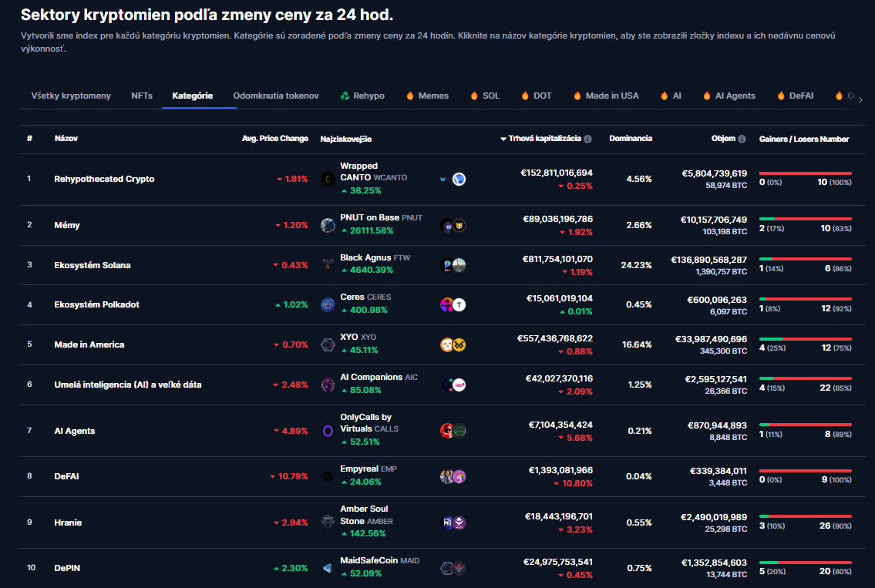Sort by Trhová kapitalizácia column header
This screenshot has height=588, width=875.
point(544,139)
